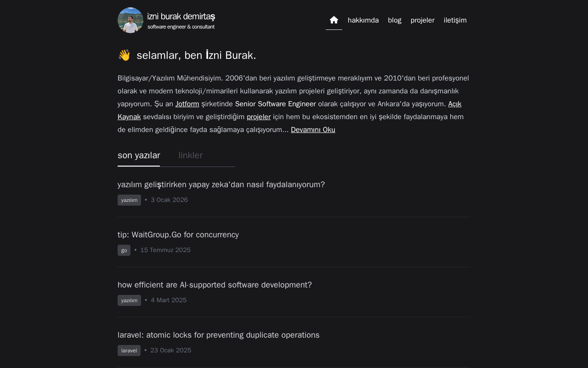The height and width of the screenshot is (368, 588).
Task: Click the inline projeler link in bio
Action: [x=259, y=117]
